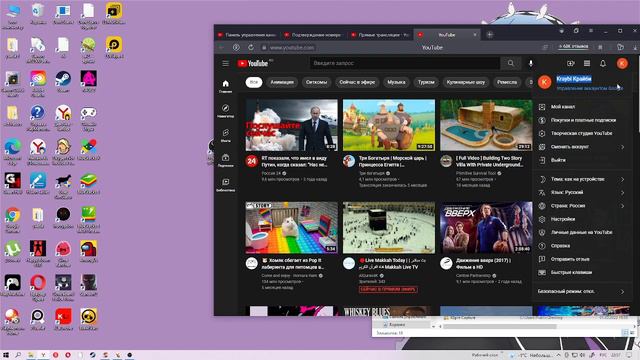Open a new browser tab
Viewport: 640px width, 360px height.
[x=489, y=35]
